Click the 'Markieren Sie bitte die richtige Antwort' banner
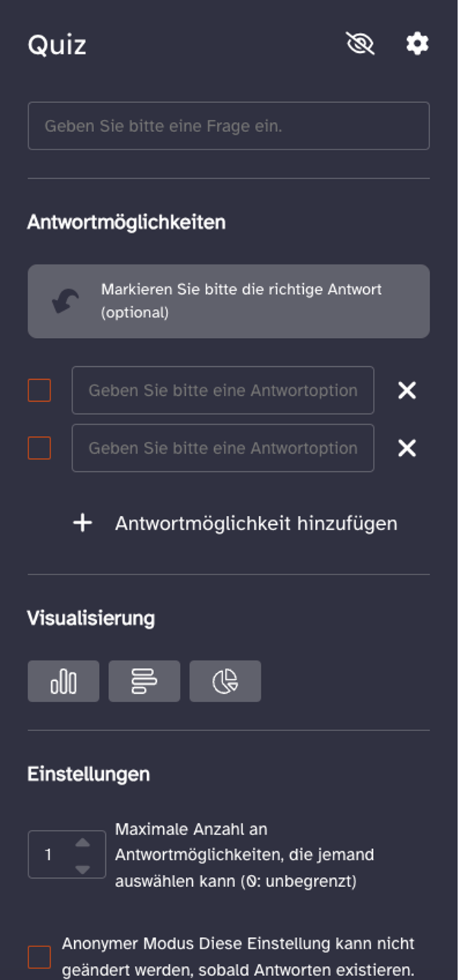The height and width of the screenshot is (980, 458). pyautogui.click(x=241, y=301)
